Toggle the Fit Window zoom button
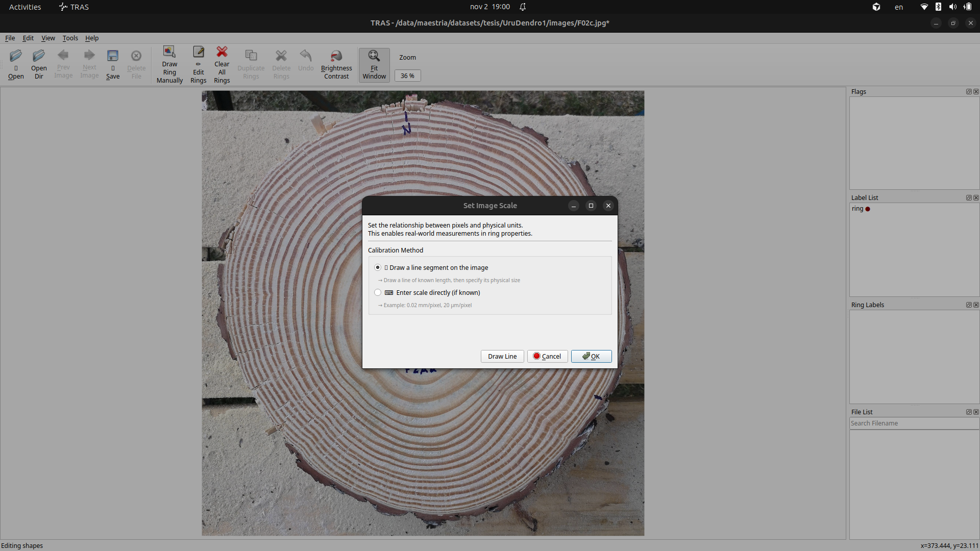This screenshot has height=551, width=980. [374, 65]
